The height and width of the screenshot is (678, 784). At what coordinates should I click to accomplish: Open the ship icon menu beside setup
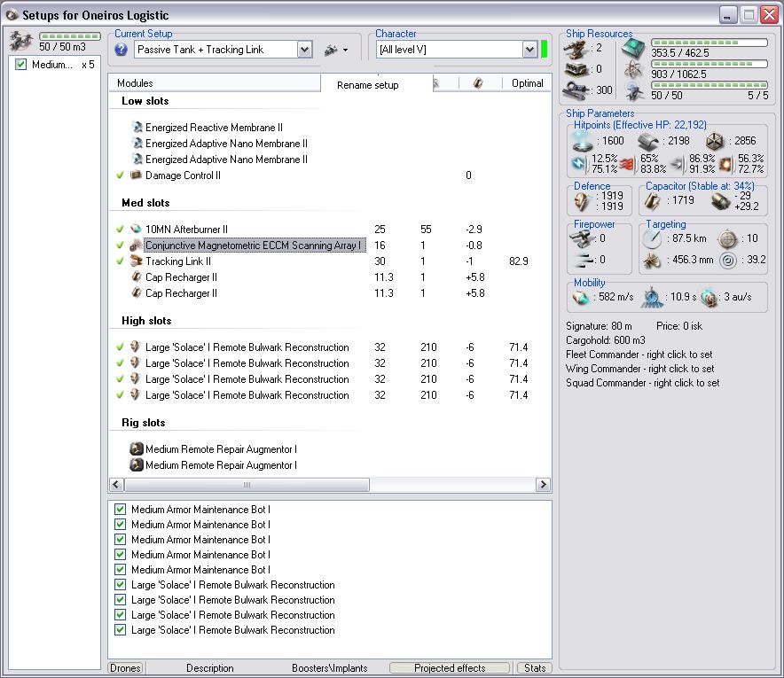pos(336,50)
